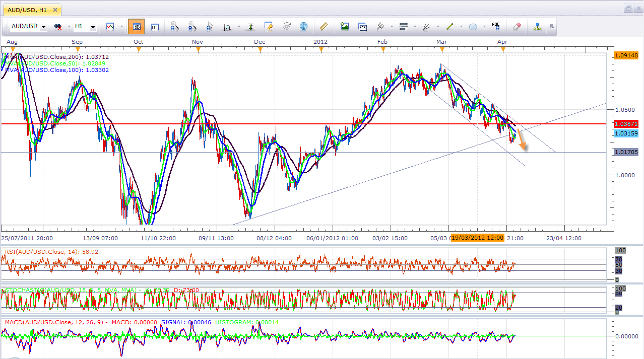Click the blue 1.03159 current price label
The image size is (644, 359).
click(x=626, y=133)
